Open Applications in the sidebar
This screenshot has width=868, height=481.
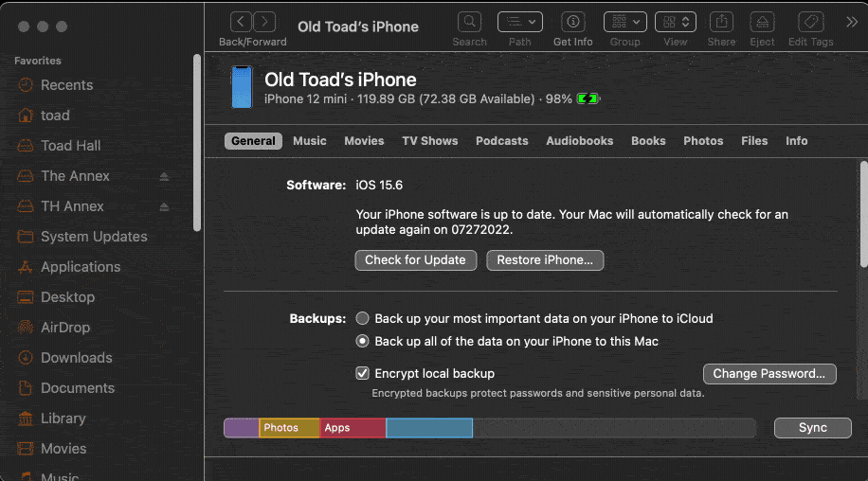pyautogui.click(x=81, y=267)
